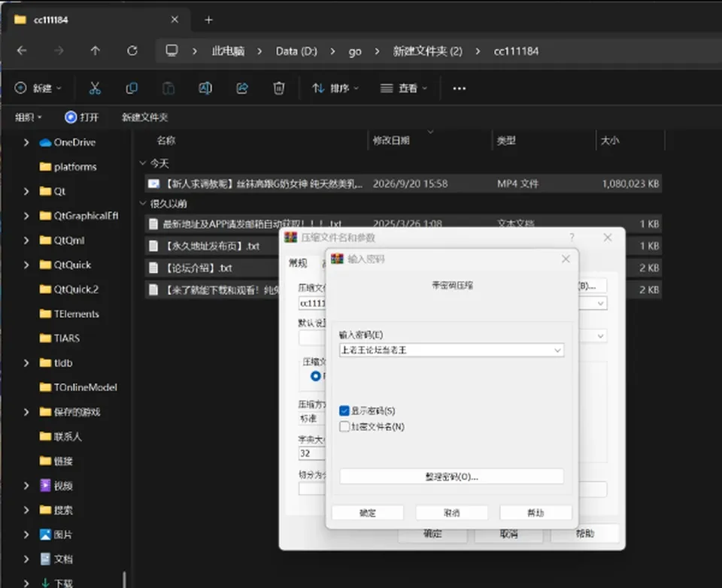Open a new Explorer tab with plus
Screen dimensions: 722x588
click(x=208, y=20)
